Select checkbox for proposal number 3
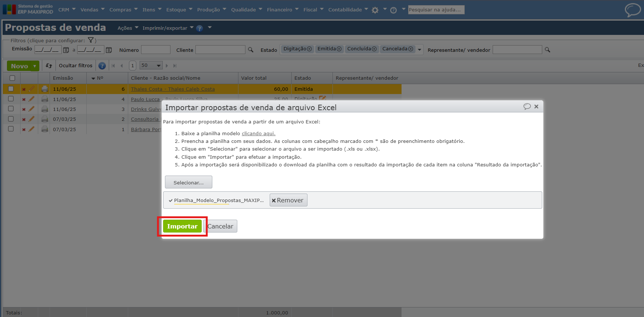The width and height of the screenshot is (644, 317). click(11, 109)
